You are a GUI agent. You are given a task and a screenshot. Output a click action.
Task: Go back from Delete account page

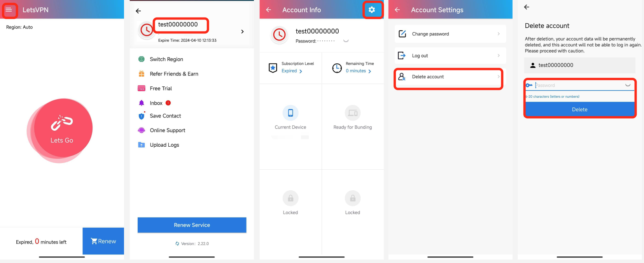(x=527, y=7)
